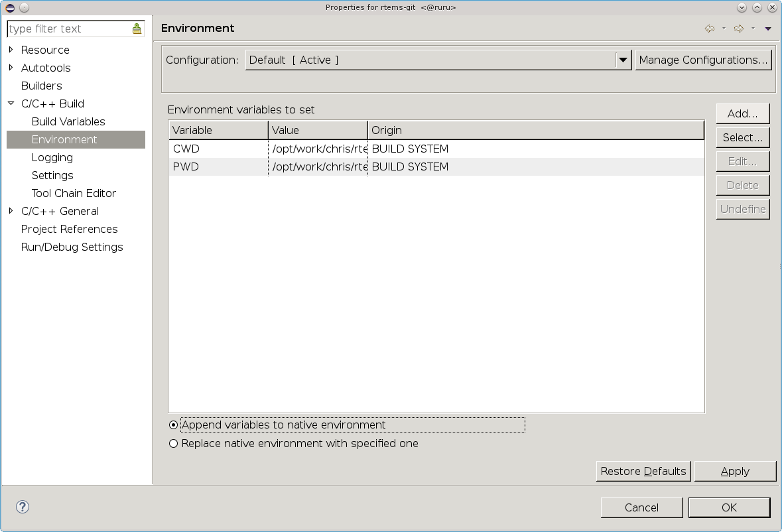Open Build Variables page
The width and height of the screenshot is (782, 532).
pos(68,121)
